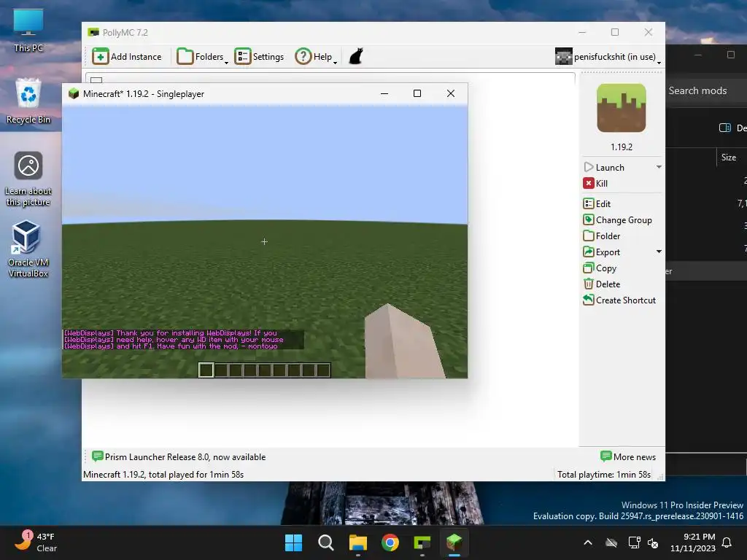Click Edit for the instance
The height and width of the screenshot is (560, 747).
pos(597,204)
